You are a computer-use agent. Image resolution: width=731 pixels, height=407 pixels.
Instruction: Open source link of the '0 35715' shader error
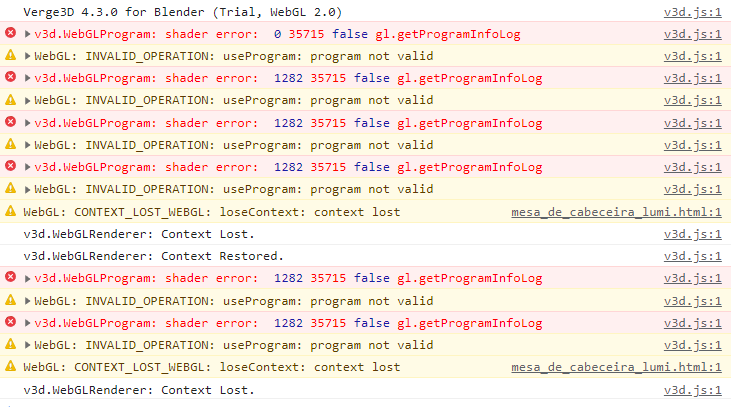[x=692, y=34]
